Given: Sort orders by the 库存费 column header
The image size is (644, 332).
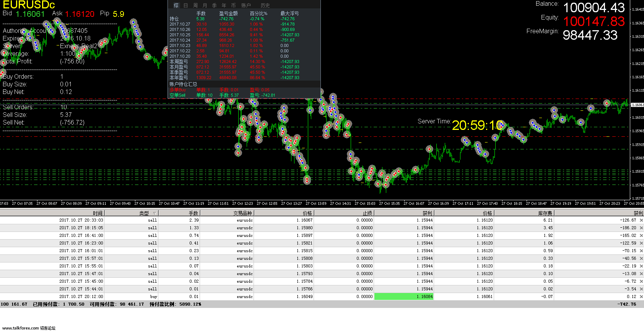Looking at the screenshot, I should pyautogui.click(x=524, y=213).
